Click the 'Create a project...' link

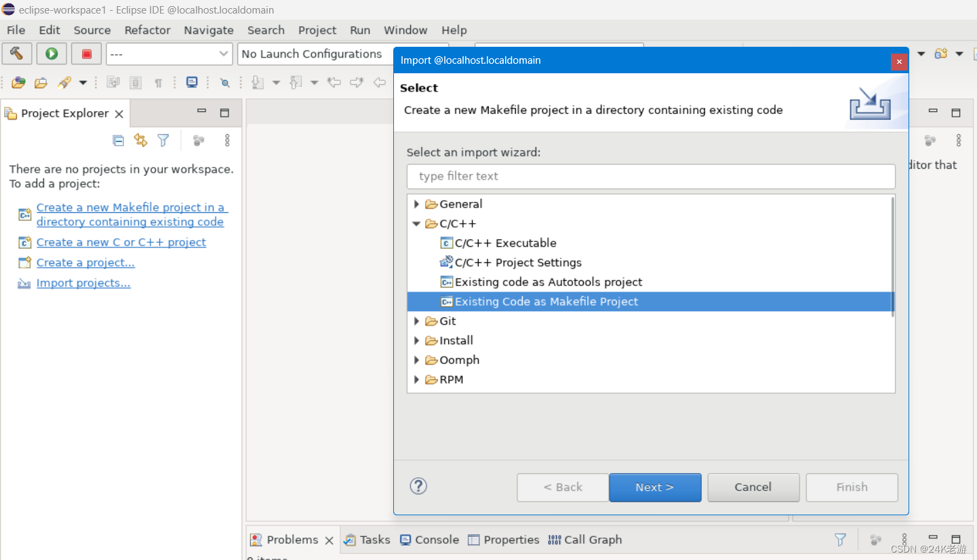pos(85,262)
